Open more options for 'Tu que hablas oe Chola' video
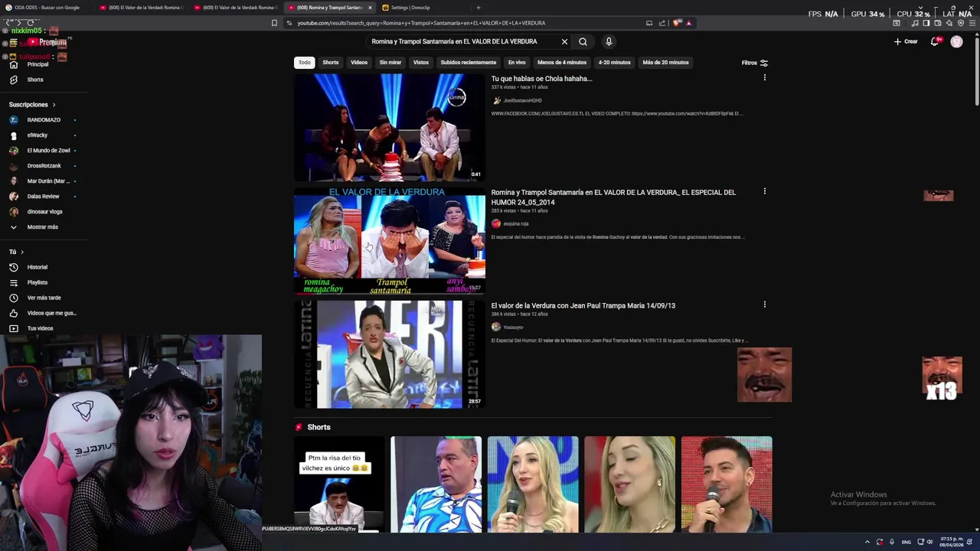The image size is (980, 551). (764, 77)
